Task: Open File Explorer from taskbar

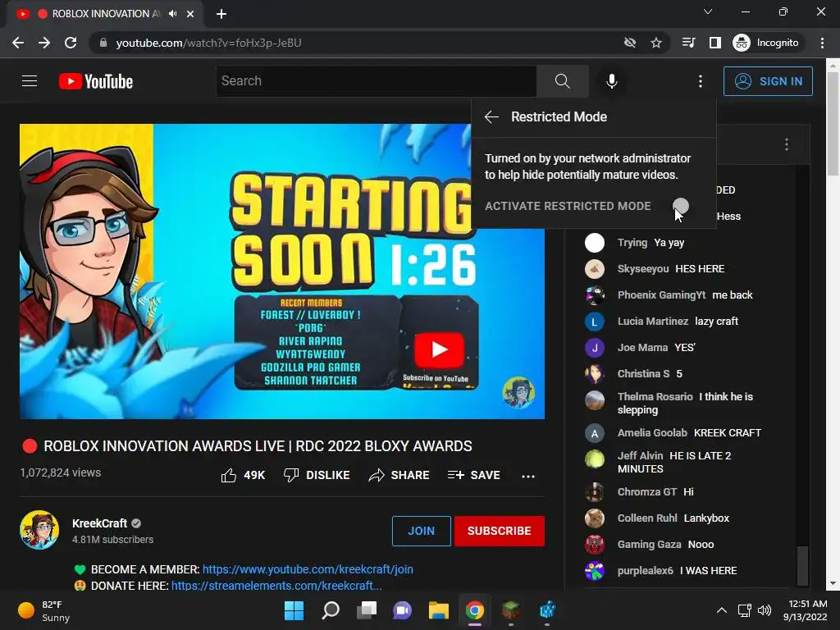Action: [438, 610]
